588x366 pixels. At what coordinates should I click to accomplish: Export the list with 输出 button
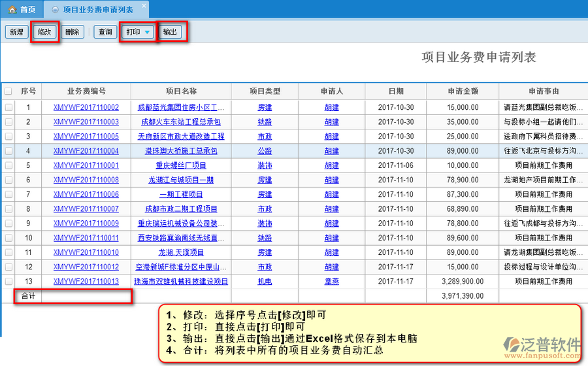click(170, 32)
